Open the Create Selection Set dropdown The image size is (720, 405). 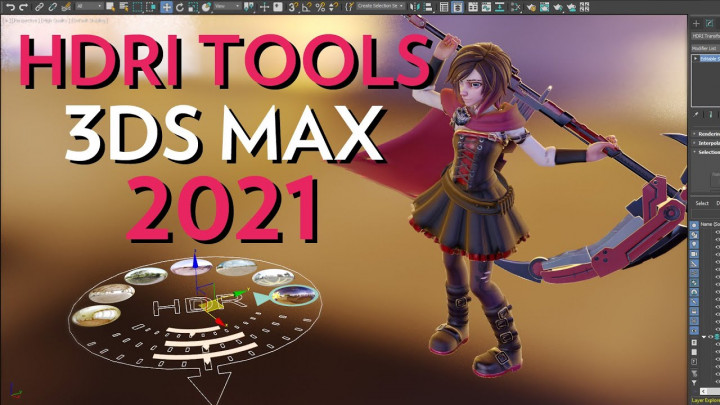[x=381, y=6]
